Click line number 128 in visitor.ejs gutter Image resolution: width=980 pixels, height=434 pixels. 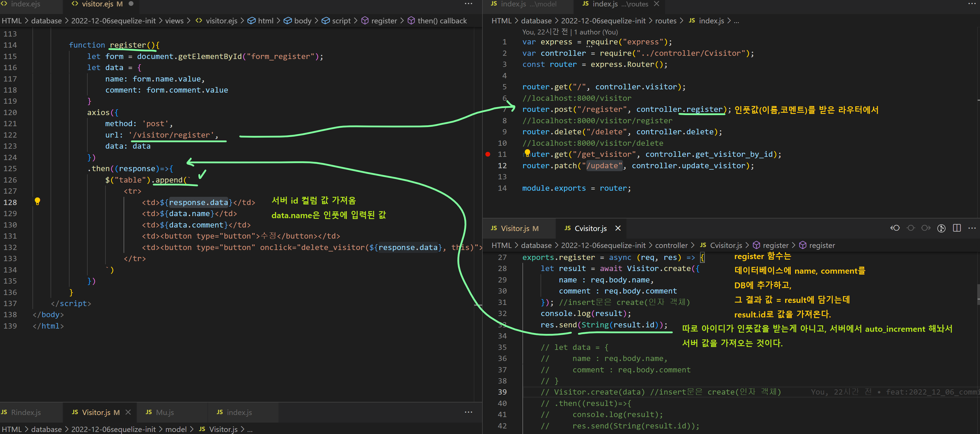point(10,202)
